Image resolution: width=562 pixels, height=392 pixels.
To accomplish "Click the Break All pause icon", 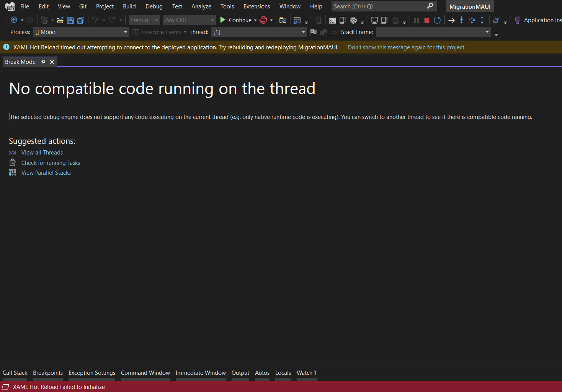I will pyautogui.click(x=416, y=20).
